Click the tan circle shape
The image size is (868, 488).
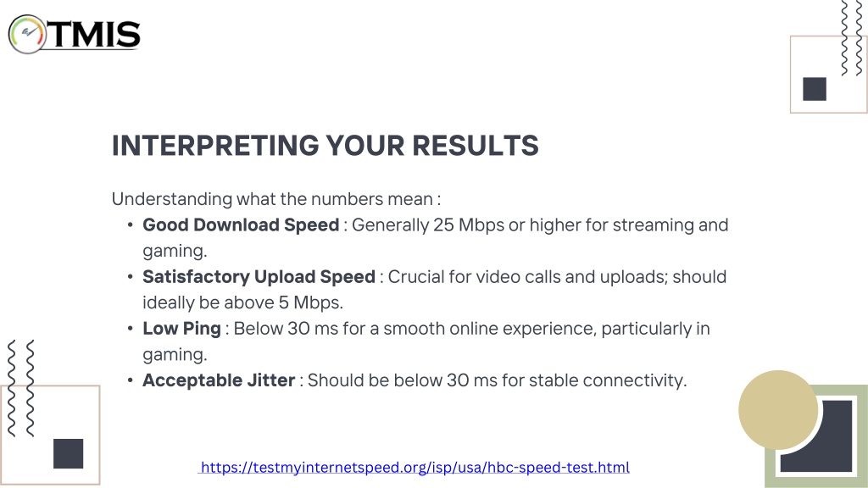778,409
